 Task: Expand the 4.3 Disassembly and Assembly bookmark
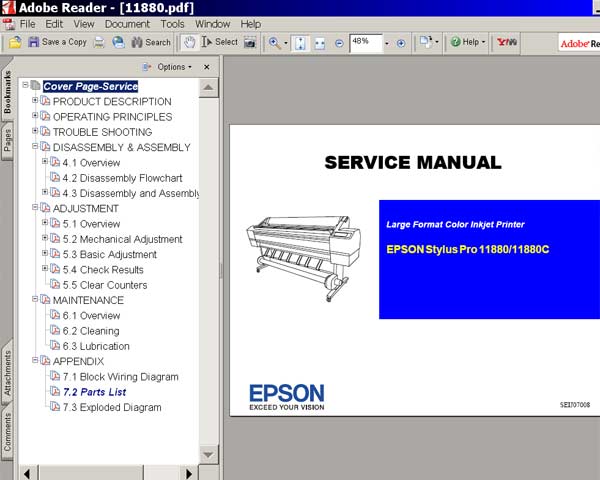tap(45, 192)
